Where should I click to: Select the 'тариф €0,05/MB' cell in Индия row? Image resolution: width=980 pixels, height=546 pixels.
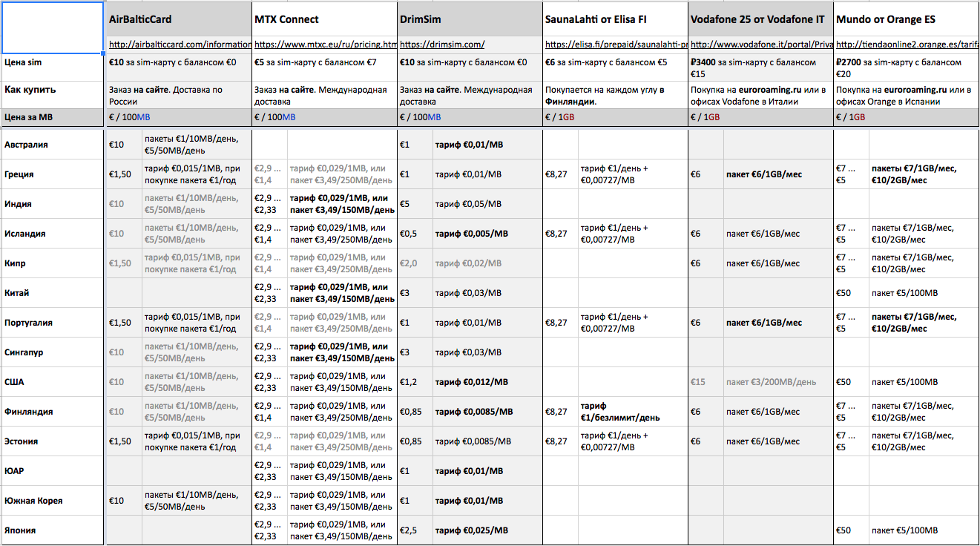coord(488,204)
